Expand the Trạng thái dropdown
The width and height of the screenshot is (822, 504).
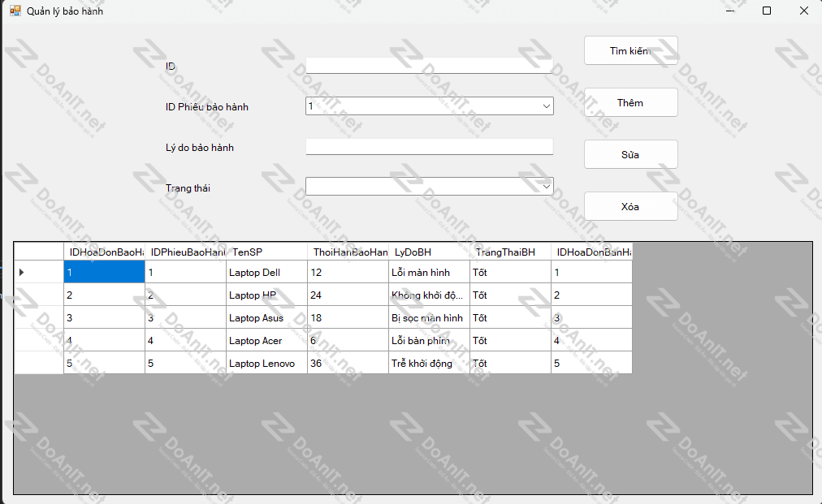546,187
